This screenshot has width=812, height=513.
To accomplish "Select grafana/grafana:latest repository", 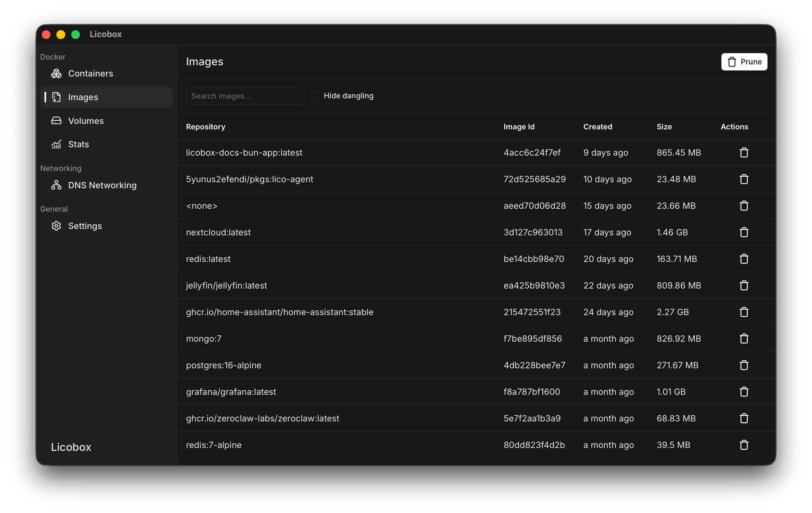I will click(231, 392).
